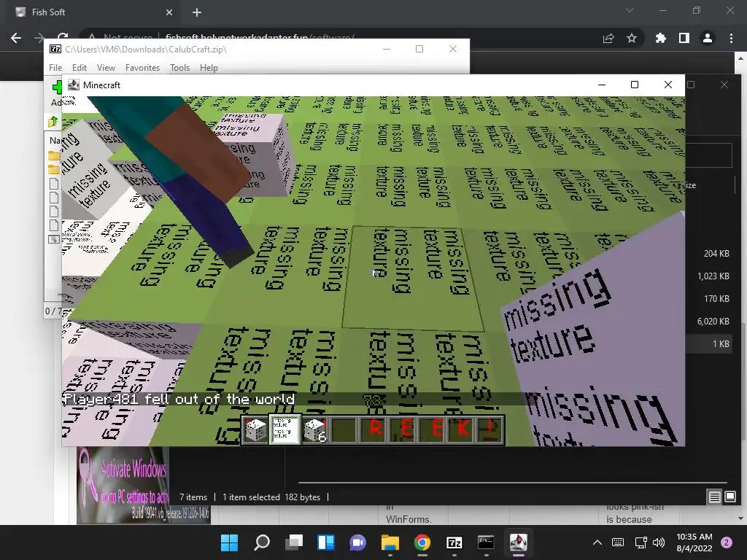Switch File Explorer to large icons view
747x560 pixels.
(x=729, y=497)
